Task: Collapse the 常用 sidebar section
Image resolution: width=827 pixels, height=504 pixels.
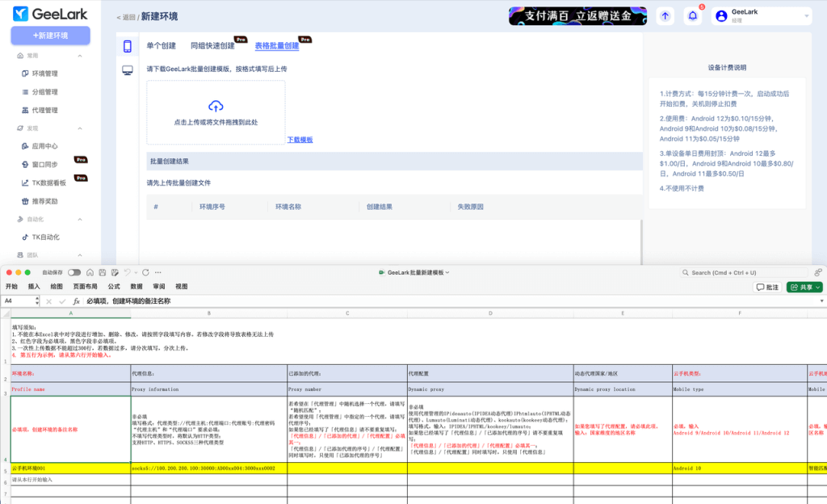Action: [x=80, y=56]
